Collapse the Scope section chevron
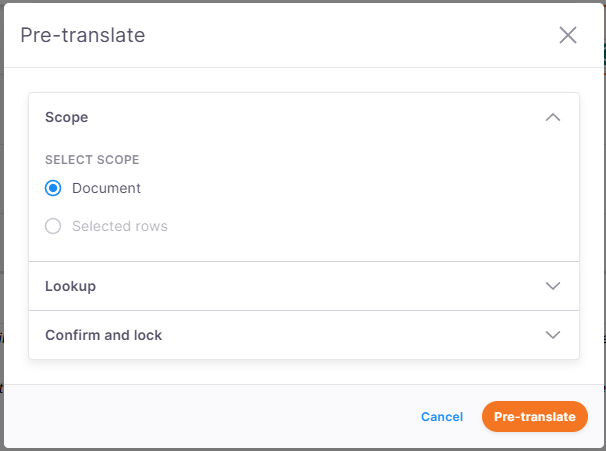This screenshot has width=606, height=451. click(553, 117)
